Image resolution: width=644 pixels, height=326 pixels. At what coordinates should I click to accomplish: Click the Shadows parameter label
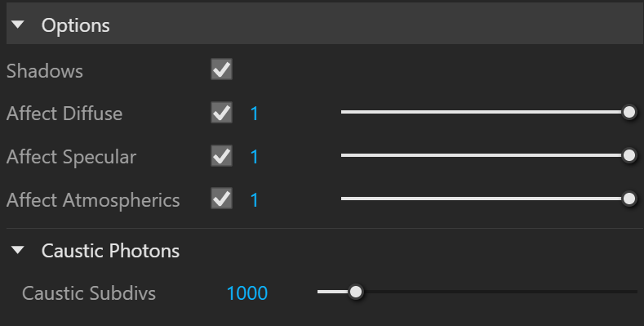(45, 71)
